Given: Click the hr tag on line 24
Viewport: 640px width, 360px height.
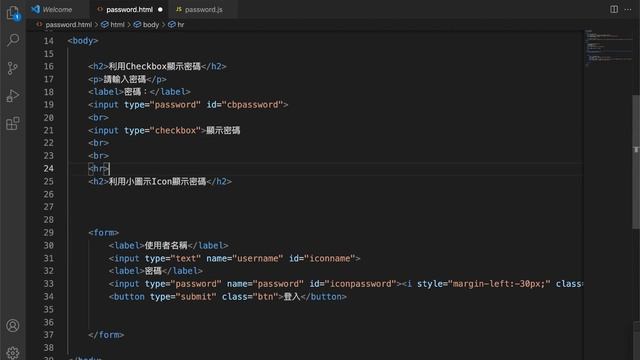Looking at the screenshot, I should [x=98, y=169].
